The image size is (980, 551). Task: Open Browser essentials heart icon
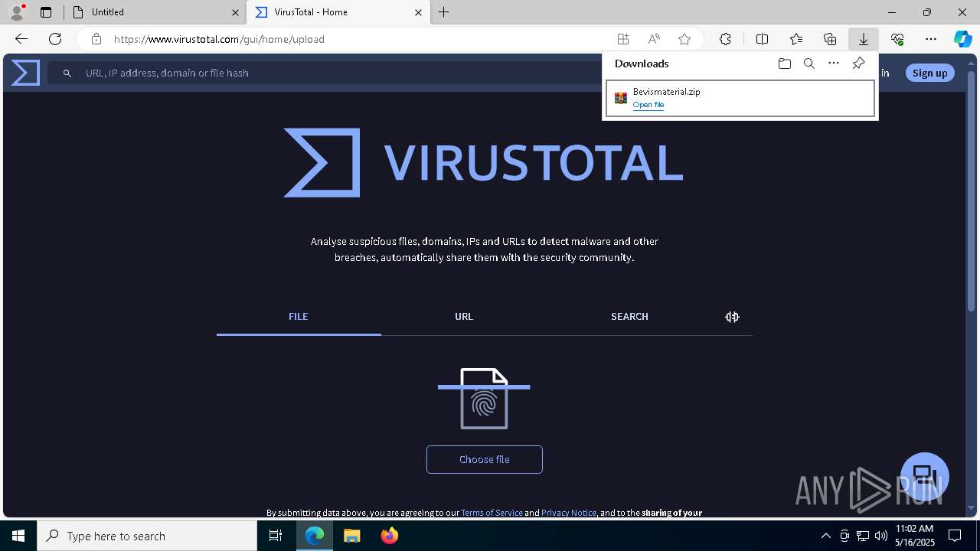click(x=897, y=39)
